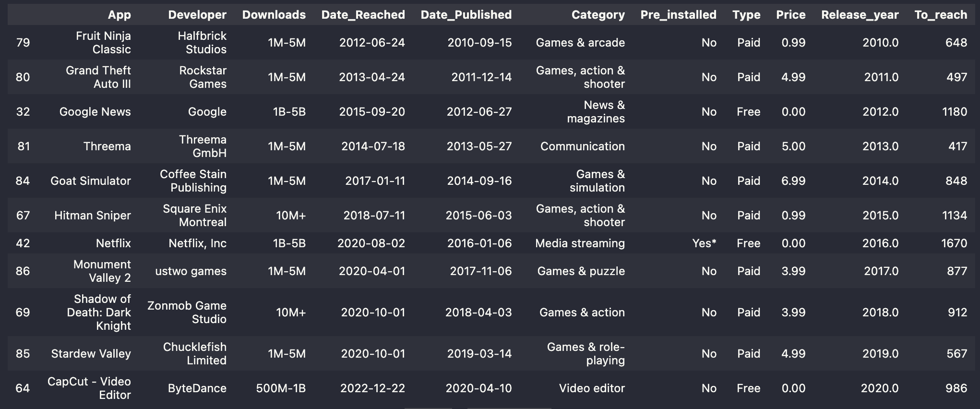980x409 pixels.
Task: Select the Goat Simulator app name
Action: pyautogui.click(x=91, y=180)
